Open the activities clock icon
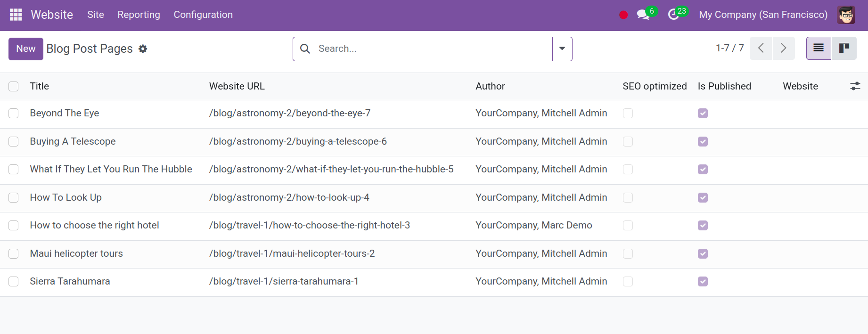This screenshot has height=334, width=868. coord(673,15)
